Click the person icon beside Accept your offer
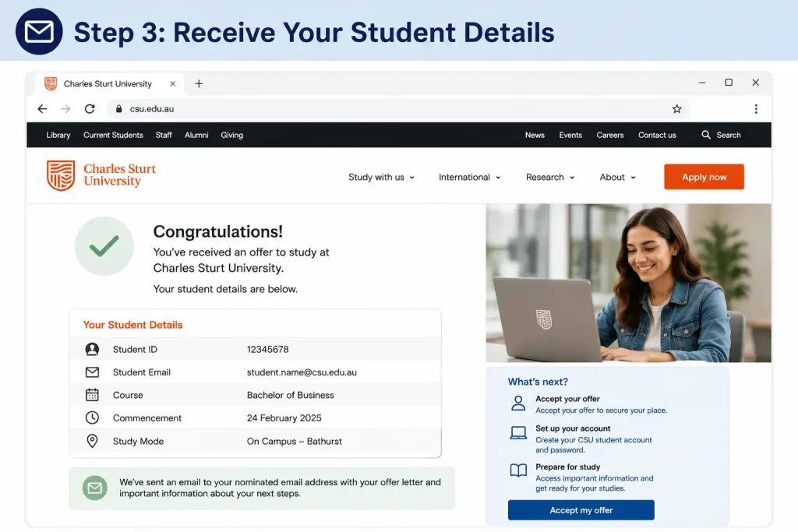This screenshot has width=798, height=532. (518, 403)
